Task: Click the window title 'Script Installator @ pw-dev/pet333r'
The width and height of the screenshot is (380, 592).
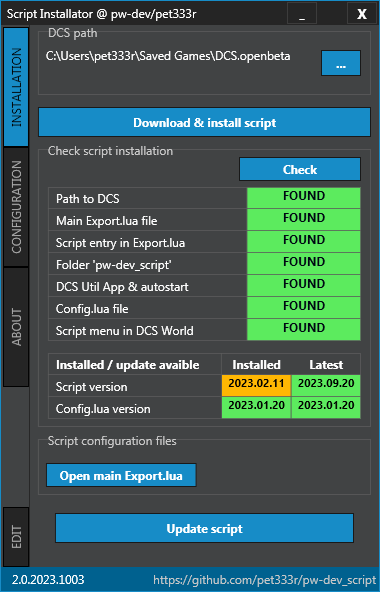Action: [x=102, y=14]
